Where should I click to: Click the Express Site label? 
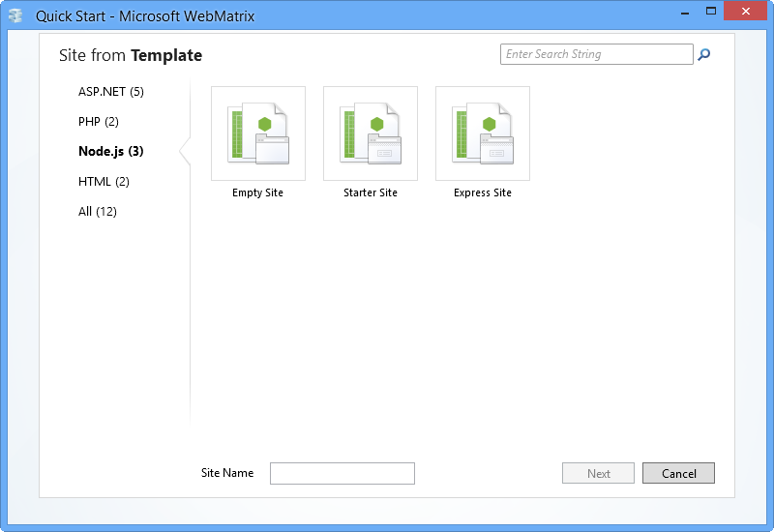coord(483,192)
